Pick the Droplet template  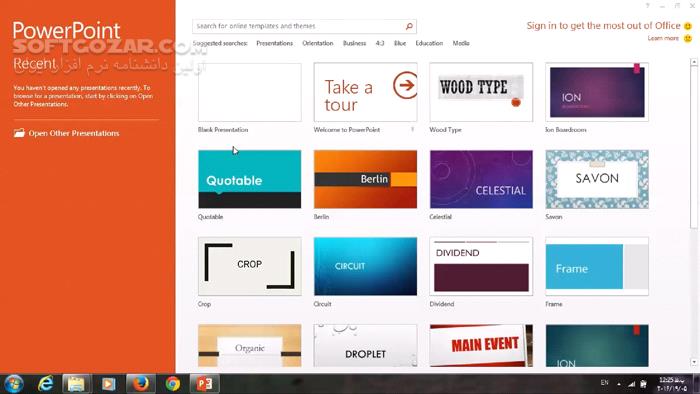click(x=365, y=346)
